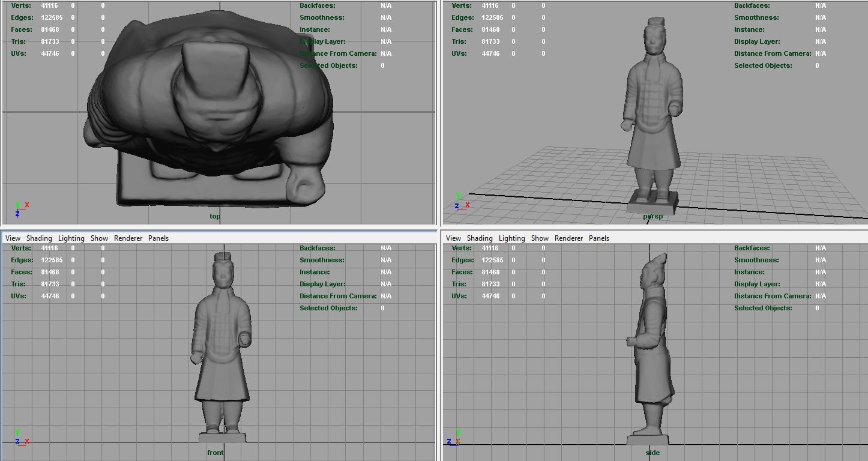The width and height of the screenshot is (868, 461).
Task: Click the 'front' camera name label
Action: [x=215, y=453]
